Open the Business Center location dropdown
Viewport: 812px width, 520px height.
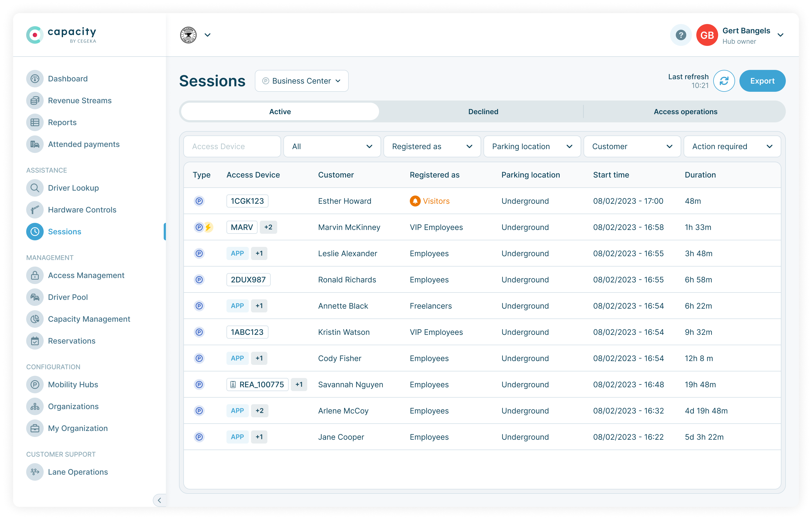(301, 81)
